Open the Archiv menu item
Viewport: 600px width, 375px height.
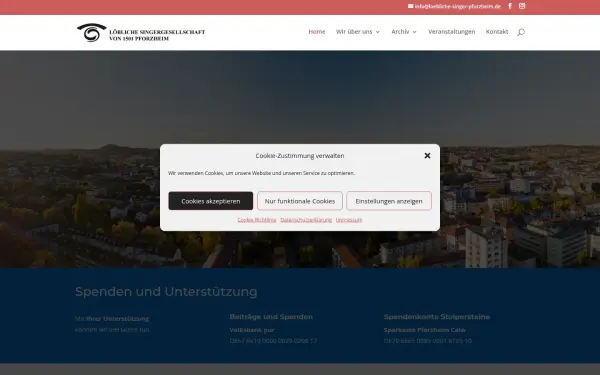click(400, 32)
